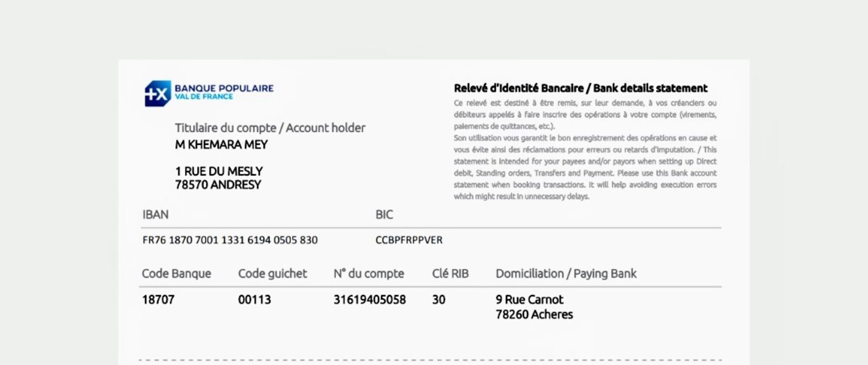Click the street address 1 RUE DU MESLY
The height and width of the screenshot is (365, 868).
click(x=219, y=171)
